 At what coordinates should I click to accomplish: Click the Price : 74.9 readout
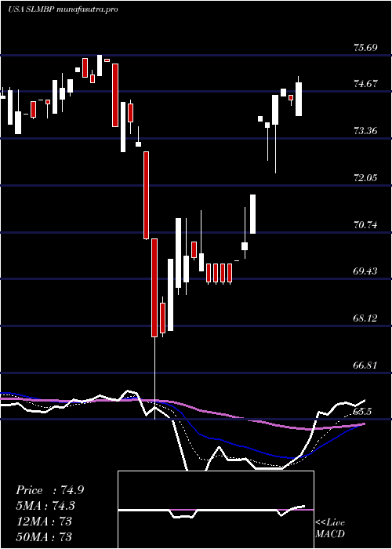49,490
